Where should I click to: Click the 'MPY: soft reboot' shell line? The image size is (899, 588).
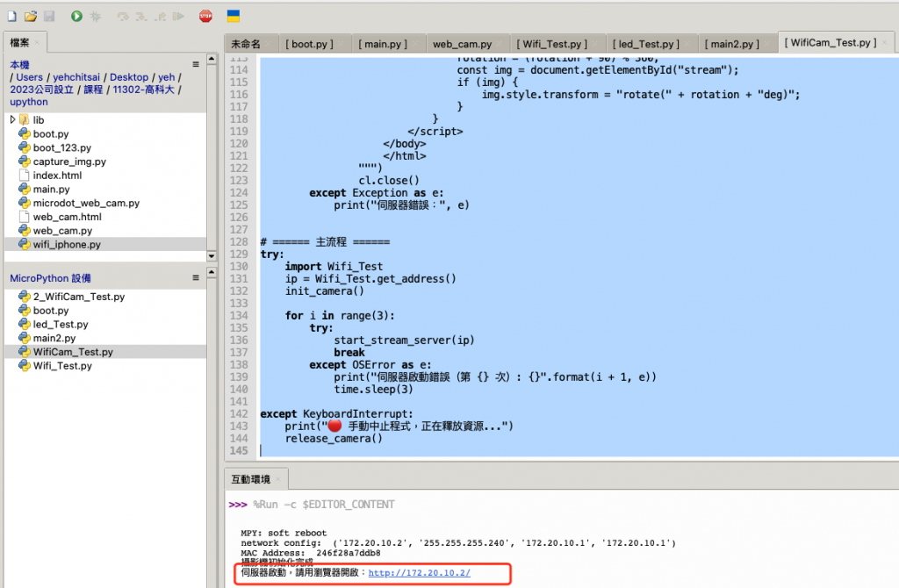click(284, 533)
